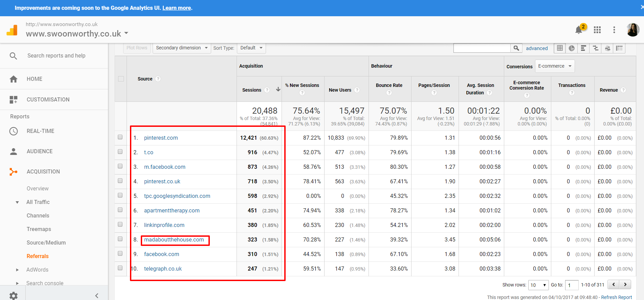
Task: Select the madaboutthehouse.com row checkbox
Action: (120, 239)
